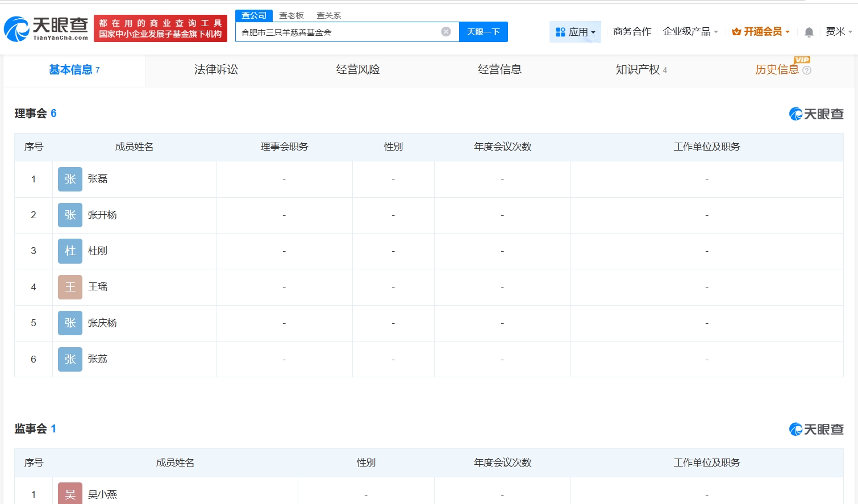
Task: Open the 应用 apps dropdown
Action: pos(575,32)
